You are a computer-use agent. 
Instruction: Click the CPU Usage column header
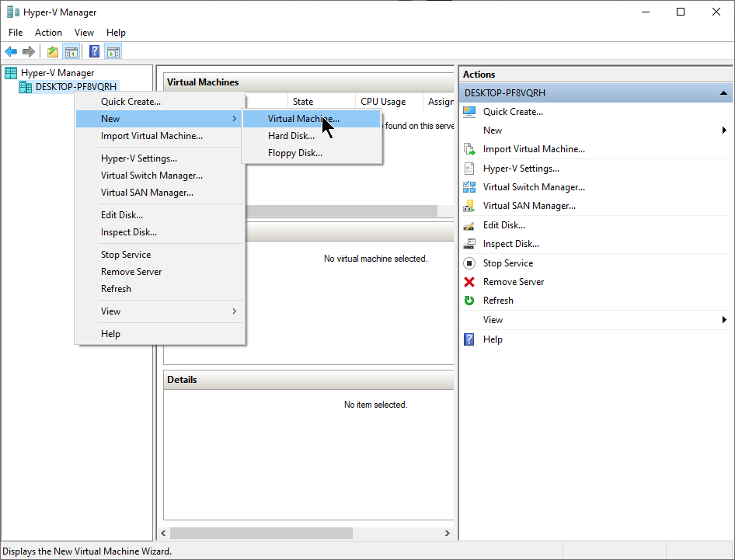(x=388, y=101)
